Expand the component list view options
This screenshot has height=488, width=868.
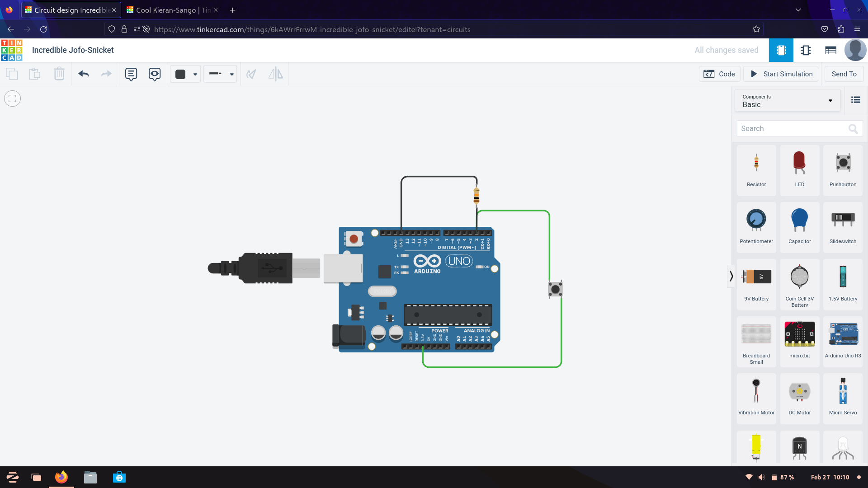coord(855,100)
